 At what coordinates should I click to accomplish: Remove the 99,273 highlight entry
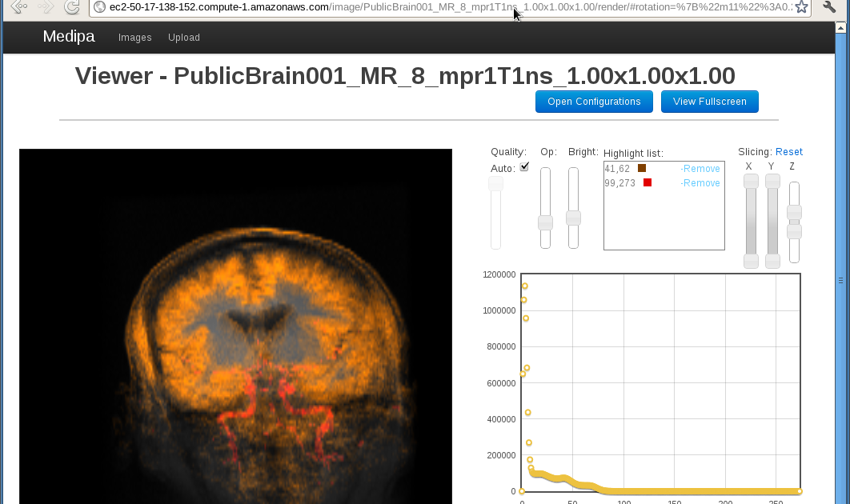pos(700,183)
